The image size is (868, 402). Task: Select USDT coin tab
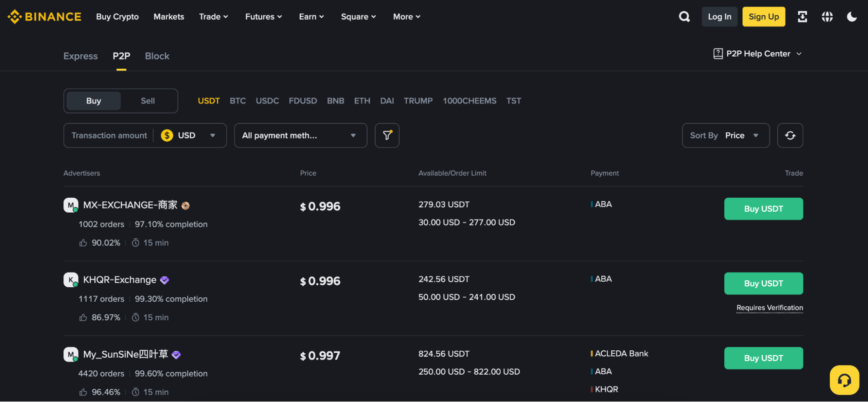click(209, 101)
